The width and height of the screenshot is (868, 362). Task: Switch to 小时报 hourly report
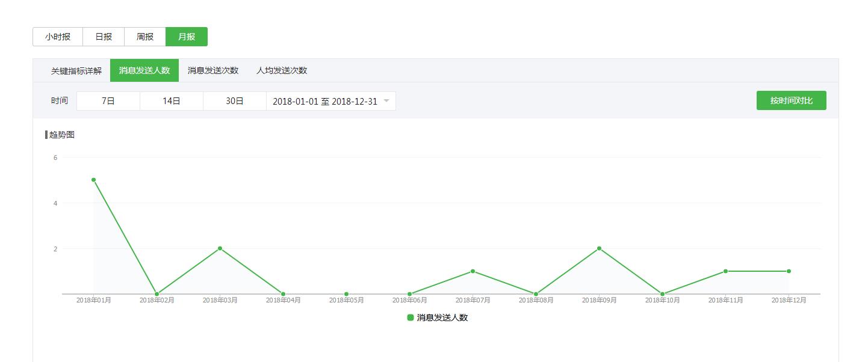click(x=58, y=37)
